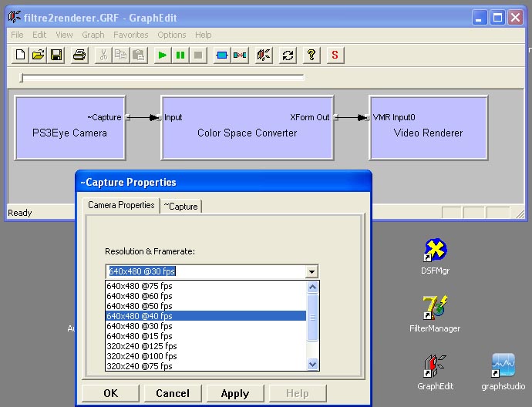The height and width of the screenshot is (407, 532).
Task: Minimize the GraphEdit window
Action: coord(480,17)
